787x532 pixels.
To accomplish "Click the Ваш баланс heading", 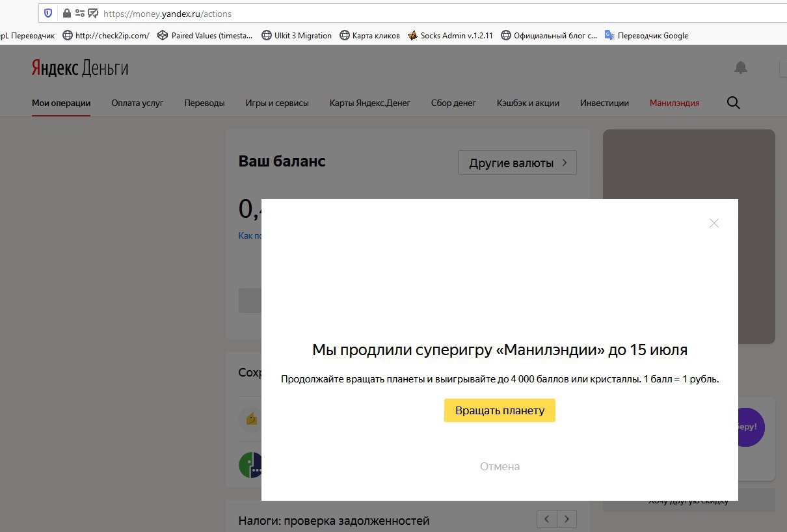I will point(282,161).
